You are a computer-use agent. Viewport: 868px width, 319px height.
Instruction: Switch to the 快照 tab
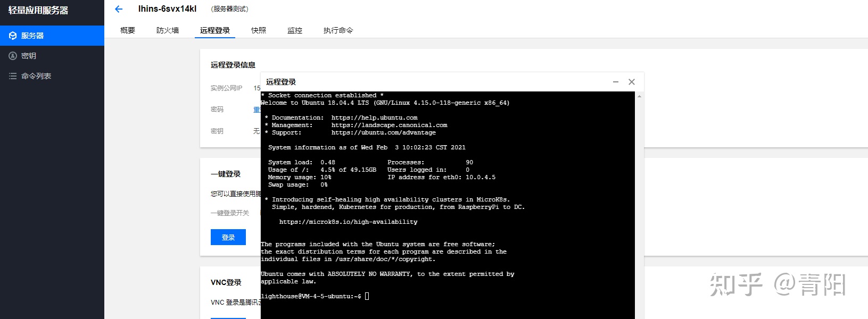(259, 30)
